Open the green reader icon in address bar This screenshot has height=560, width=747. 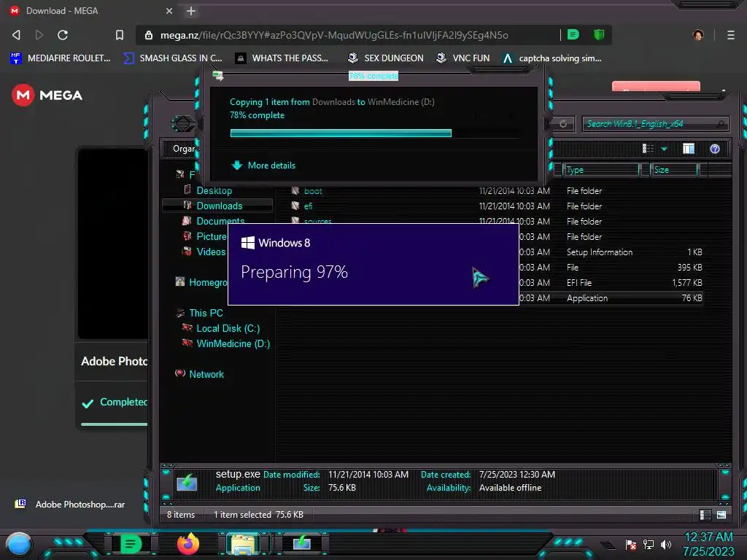point(573,34)
